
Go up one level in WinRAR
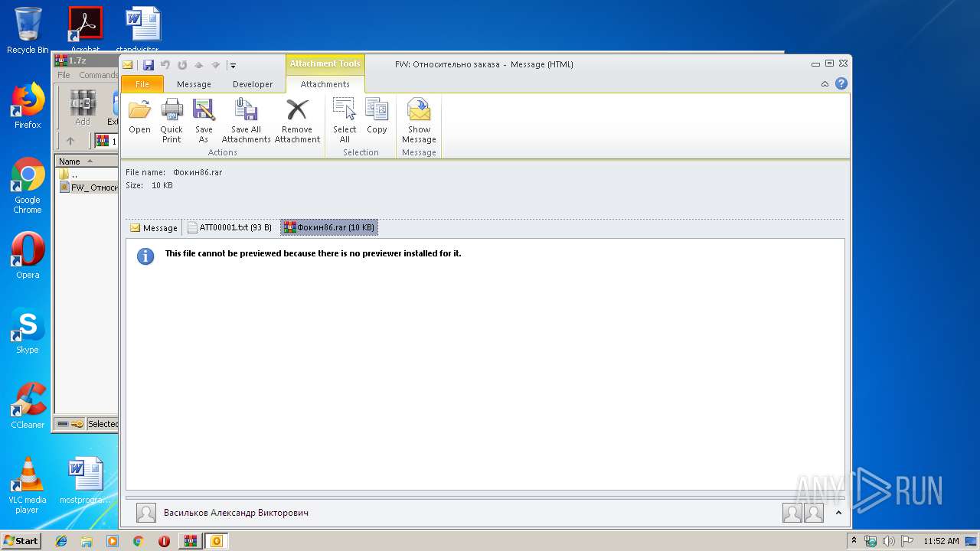(x=70, y=141)
